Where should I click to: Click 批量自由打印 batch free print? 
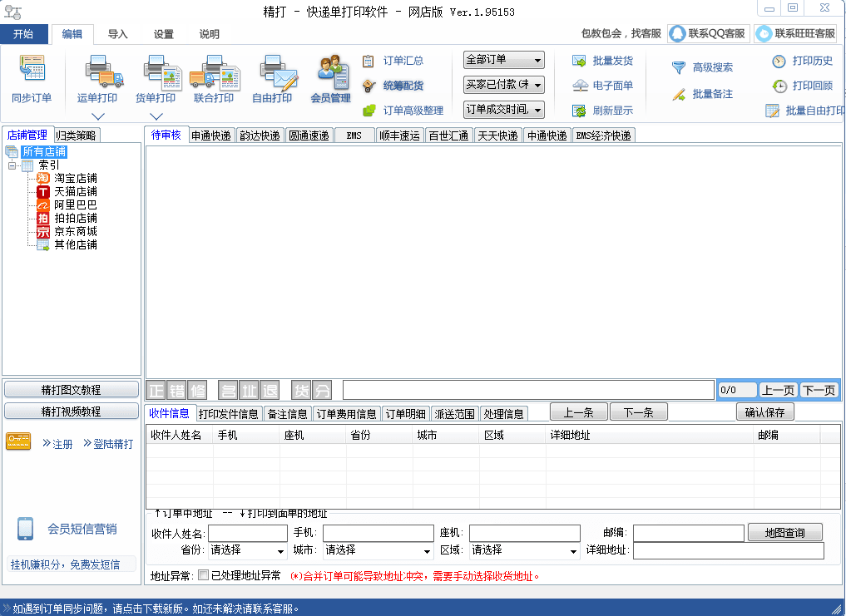805,111
